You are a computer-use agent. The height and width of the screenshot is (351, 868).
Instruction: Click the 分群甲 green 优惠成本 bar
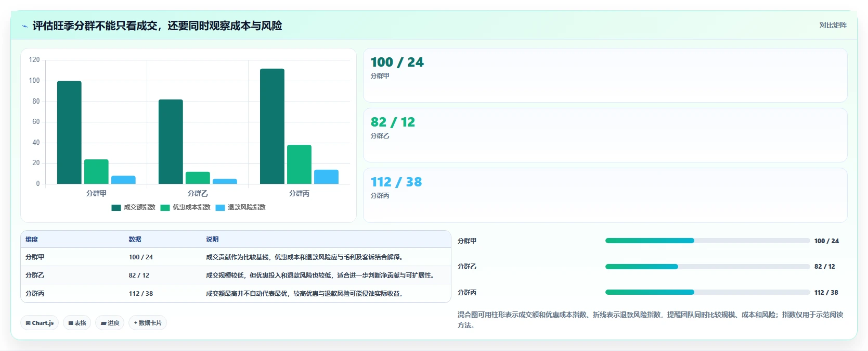(x=96, y=171)
